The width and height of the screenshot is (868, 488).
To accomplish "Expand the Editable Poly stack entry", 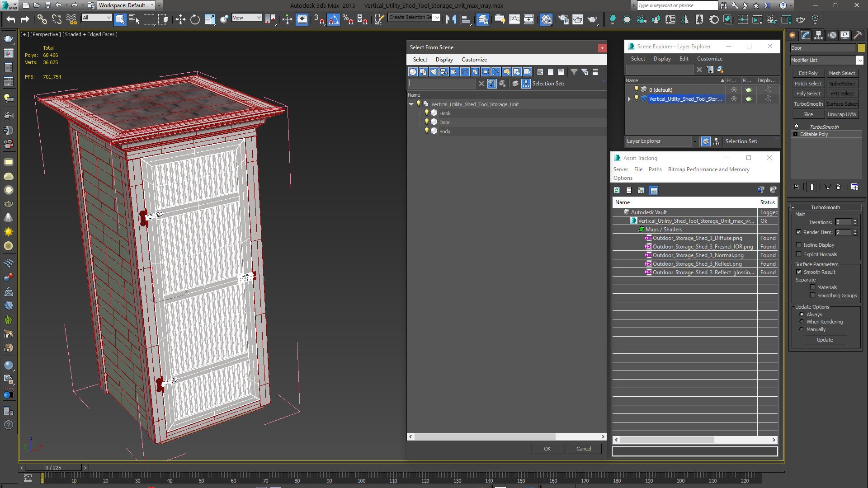I will (x=795, y=134).
